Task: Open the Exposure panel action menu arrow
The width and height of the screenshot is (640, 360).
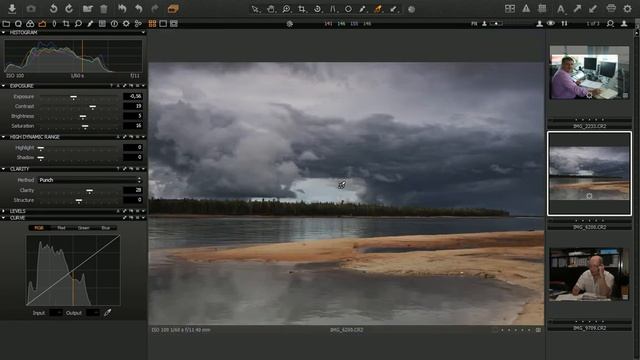Action: 143,86
